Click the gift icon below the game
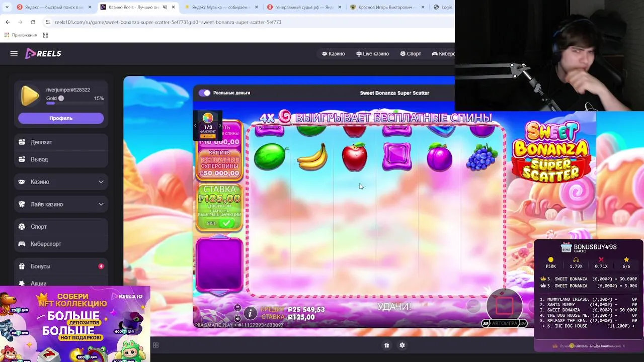Viewport: 644px width, 362px height. pos(386,345)
